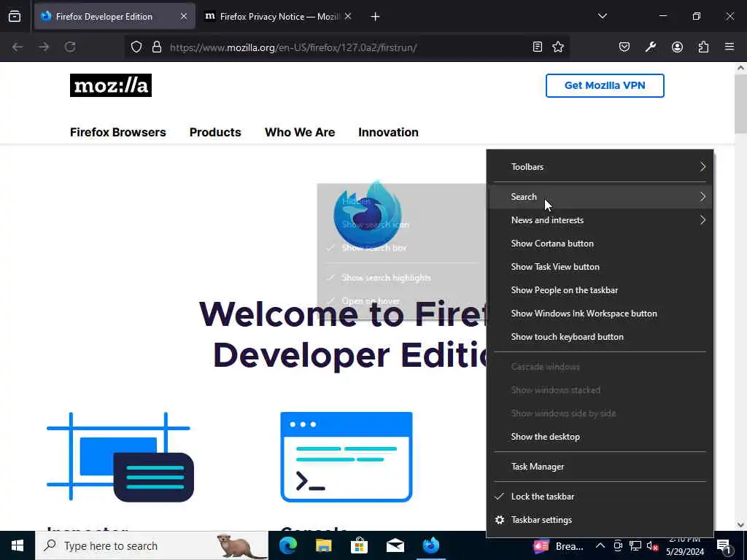Toggle Open on hover option
Viewport: 747px width, 560px height.
pyautogui.click(x=402, y=301)
